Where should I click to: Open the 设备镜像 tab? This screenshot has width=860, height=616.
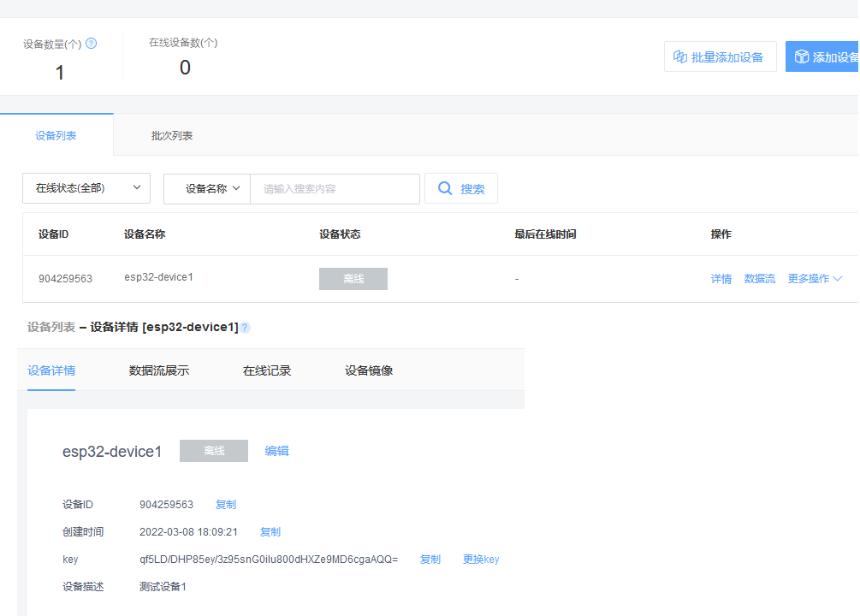[367, 370]
